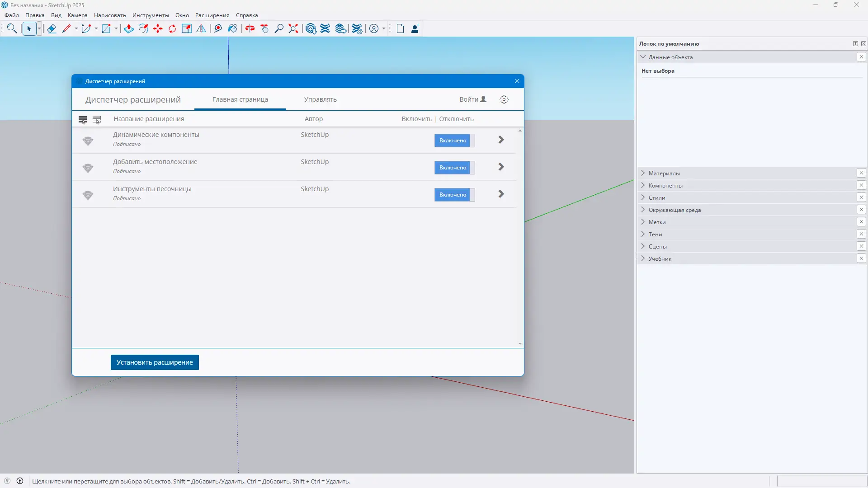Select the Paint Bucket tool
Image resolution: width=868 pixels, height=488 pixels.
pyautogui.click(x=232, y=29)
